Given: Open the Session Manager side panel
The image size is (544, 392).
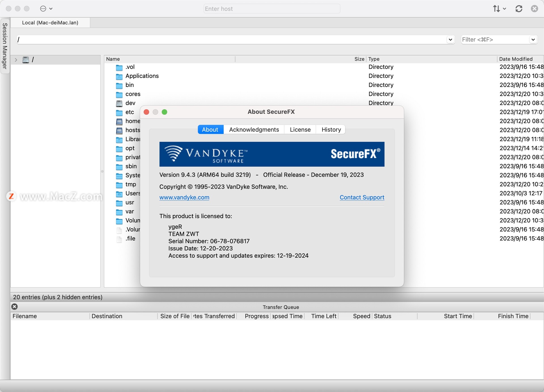Looking at the screenshot, I should 5,46.
